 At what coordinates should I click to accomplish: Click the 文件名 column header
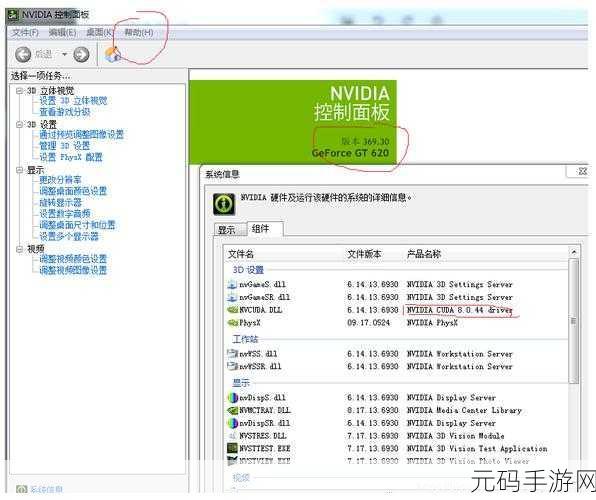241,254
